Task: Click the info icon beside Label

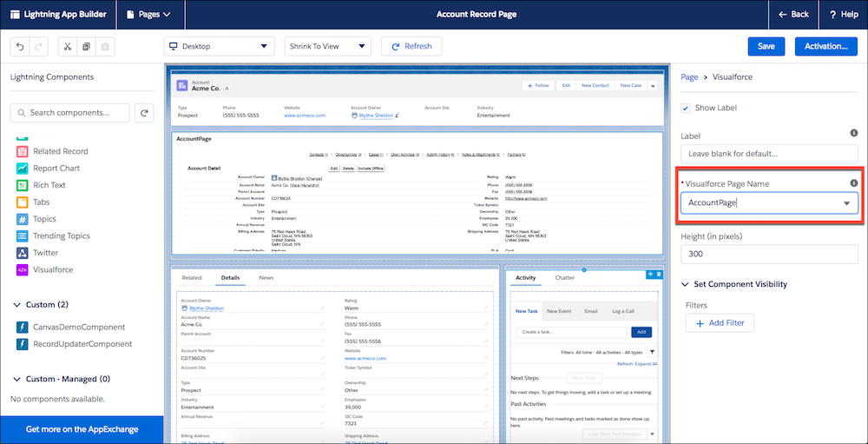Action: click(x=853, y=133)
